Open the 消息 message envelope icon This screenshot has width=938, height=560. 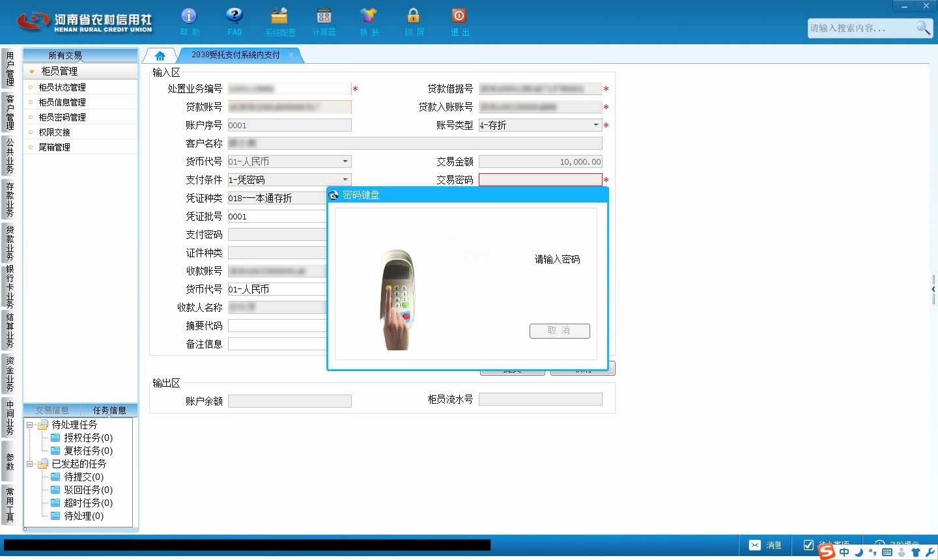click(x=755, y=545)
